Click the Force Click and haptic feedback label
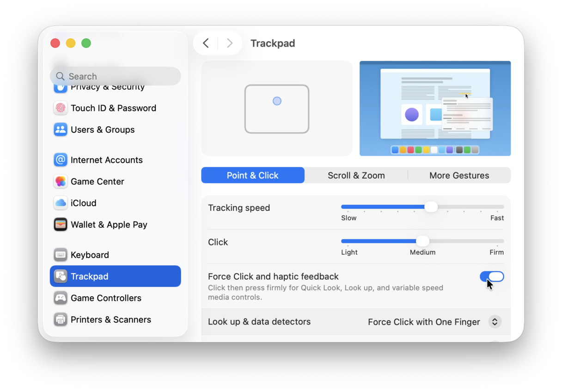 pos(273,276)
